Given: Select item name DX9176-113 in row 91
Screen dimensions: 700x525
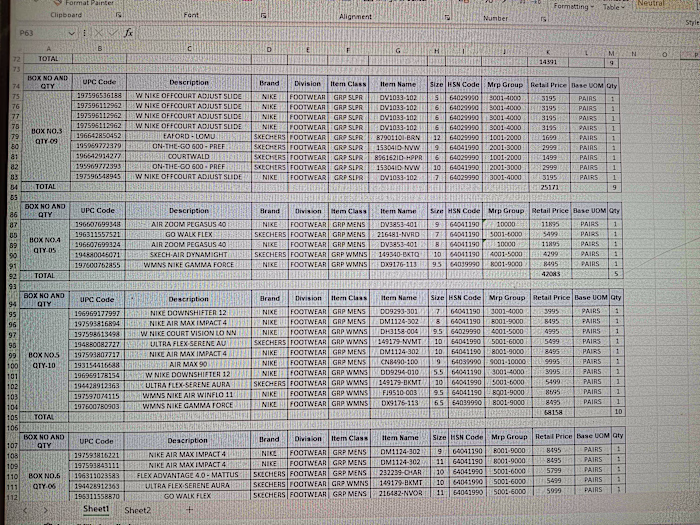Looking at the screenshot, I should pos(399,264).
